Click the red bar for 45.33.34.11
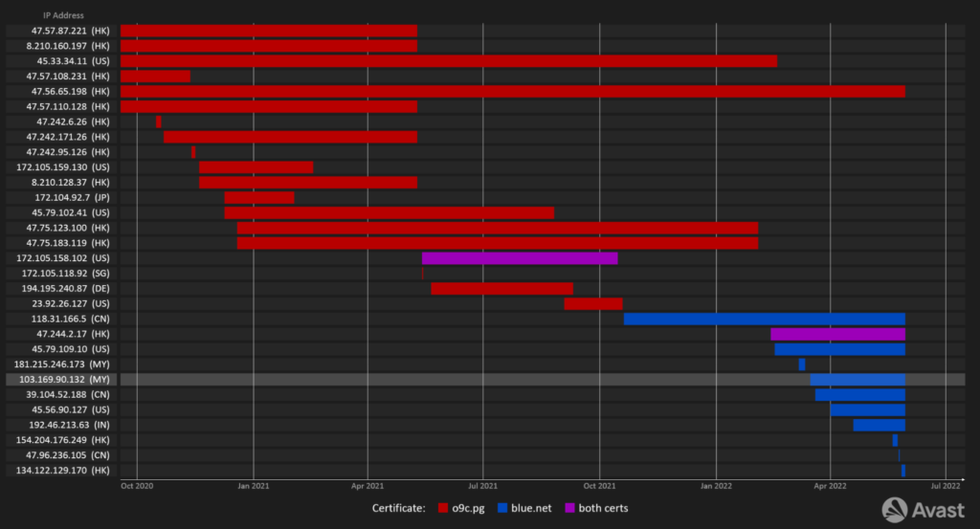 click(x=449, y=61)
